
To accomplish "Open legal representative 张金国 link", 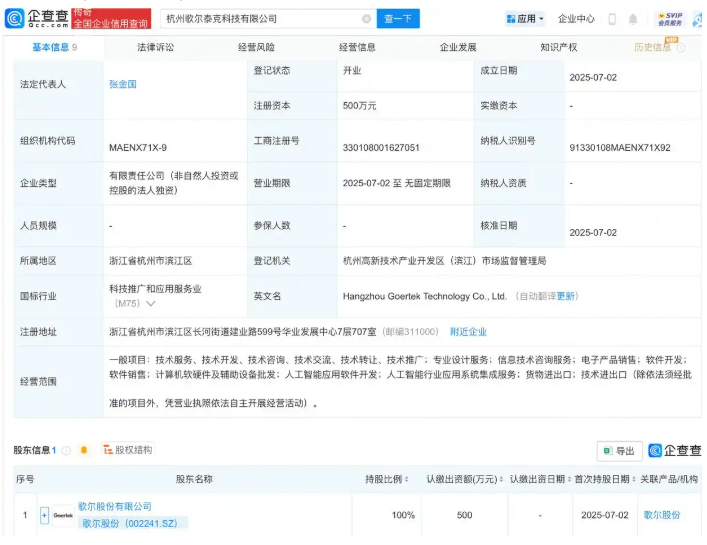I will click(123, 84).
